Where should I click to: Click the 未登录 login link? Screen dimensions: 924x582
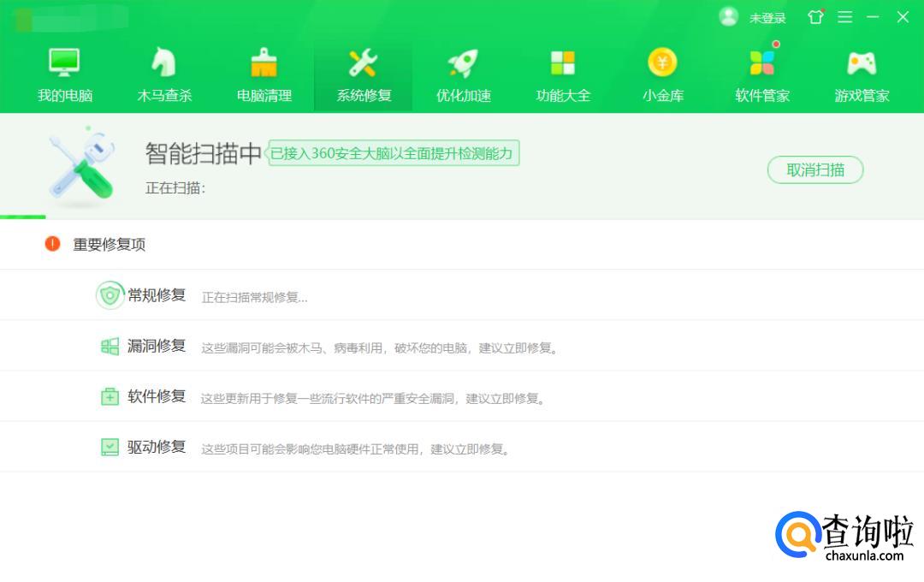pos(767,18)
